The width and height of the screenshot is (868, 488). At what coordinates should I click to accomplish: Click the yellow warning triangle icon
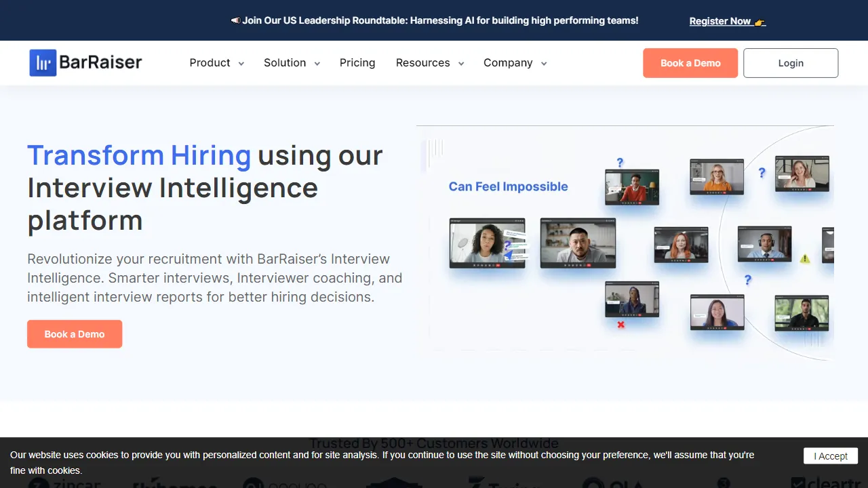pyautogui.click(x=805, y=258)
